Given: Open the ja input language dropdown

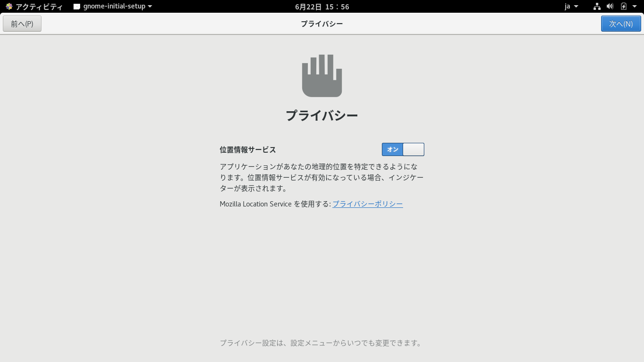Looking at the screenshot, I should pyautogui.click(x=571, y=7).
